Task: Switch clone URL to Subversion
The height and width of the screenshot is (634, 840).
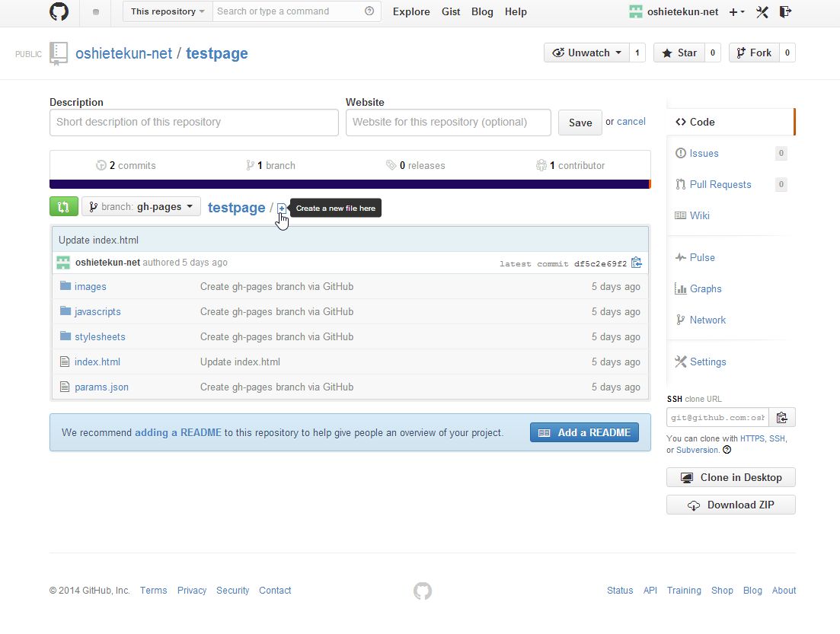Action: pyautogui.click(x=697, y=451)
